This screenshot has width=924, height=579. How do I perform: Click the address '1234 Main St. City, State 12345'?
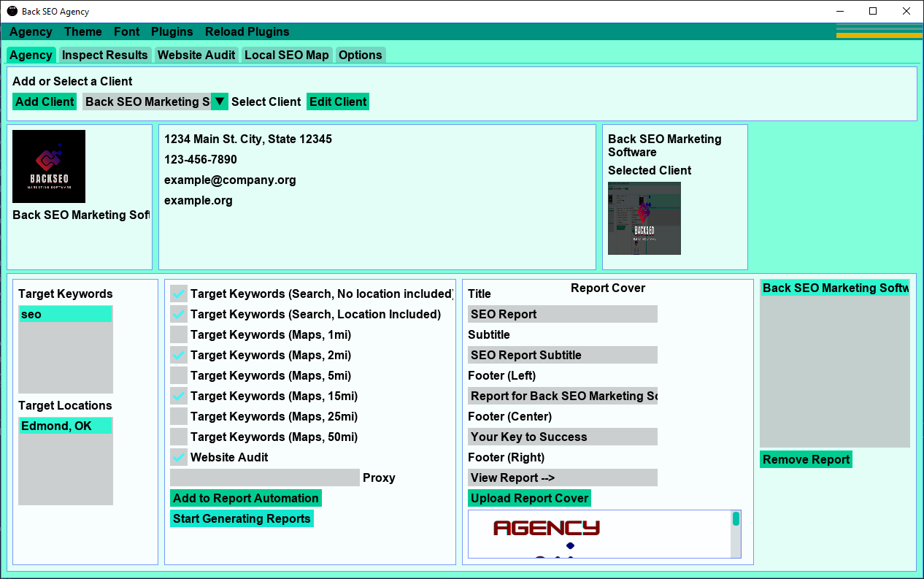(x=248, y=139)
